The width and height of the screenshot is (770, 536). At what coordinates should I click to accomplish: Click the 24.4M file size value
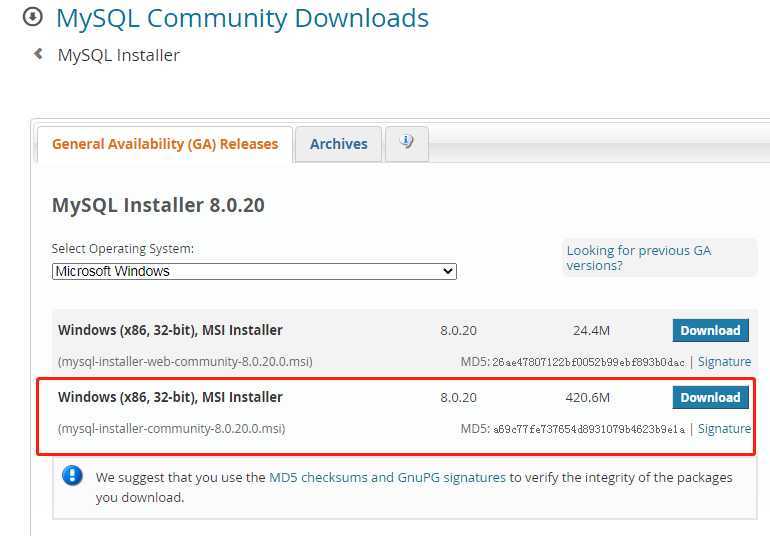tap(591, 330)
